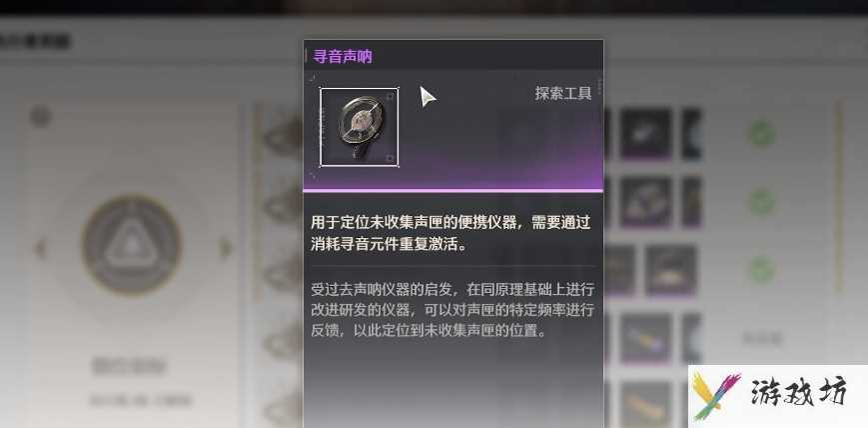Go to next level with right arrow

pos(226,248)
